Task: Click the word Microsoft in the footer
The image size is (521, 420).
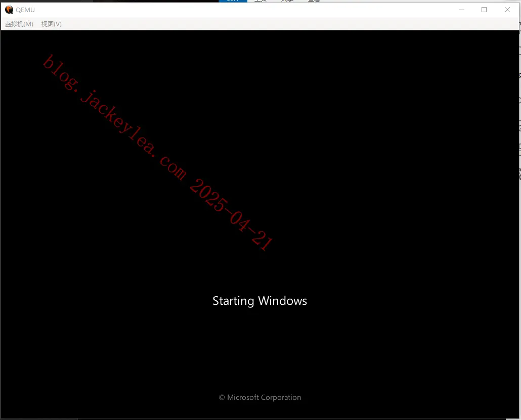Action: click(243, 397)
